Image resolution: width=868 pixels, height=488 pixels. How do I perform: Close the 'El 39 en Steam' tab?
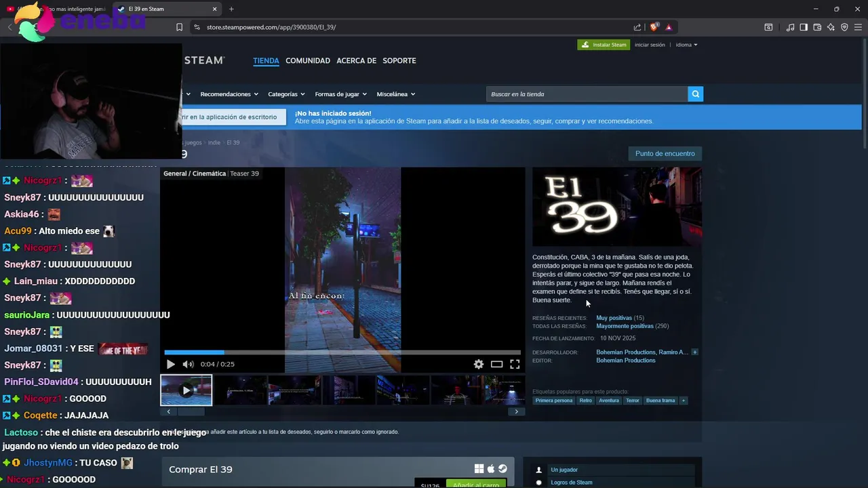tap(215, 9)
